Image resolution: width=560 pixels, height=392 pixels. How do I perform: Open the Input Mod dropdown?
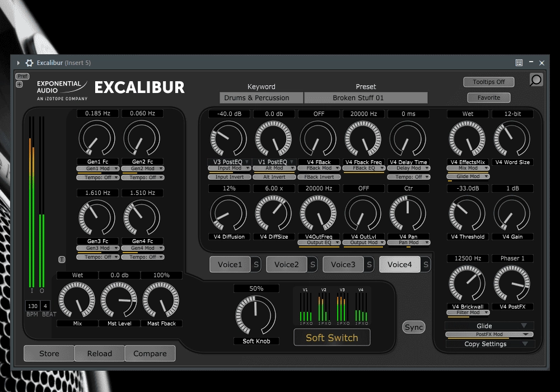coord(229,168)
